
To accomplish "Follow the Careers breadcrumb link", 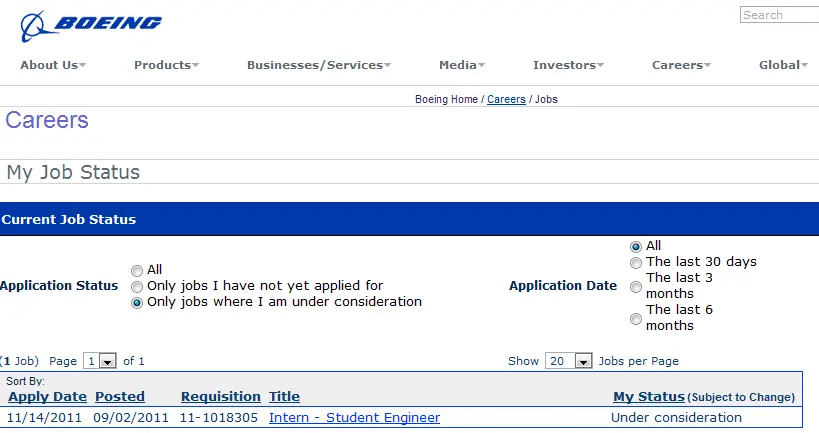I will click(506, 99).
